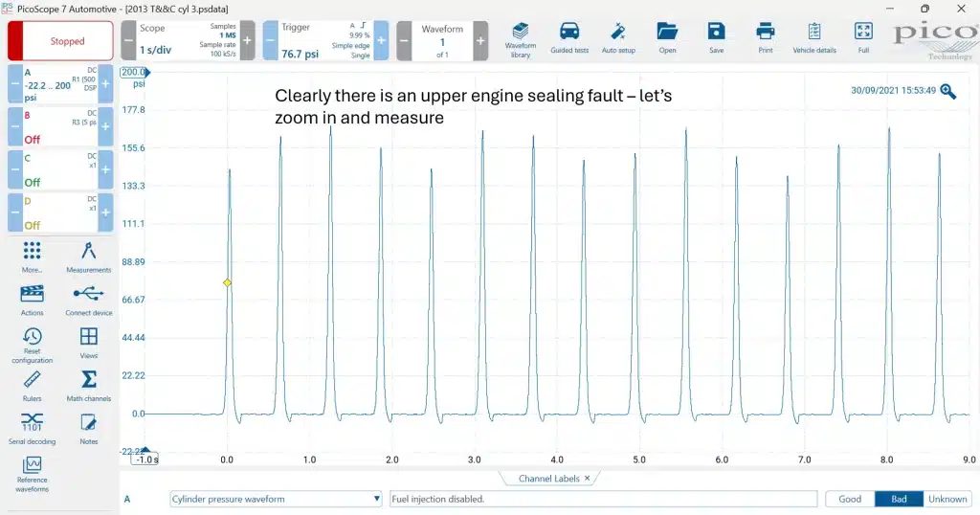This screenshot has width=980, height=515.
Task: Select the Channel Labels tab
Action: point(548,478)
